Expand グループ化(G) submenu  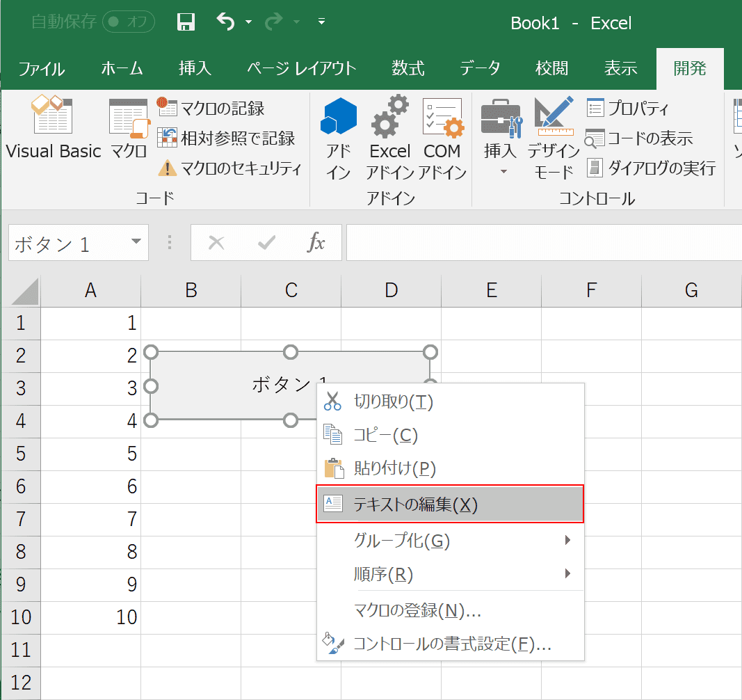(450, 541)
